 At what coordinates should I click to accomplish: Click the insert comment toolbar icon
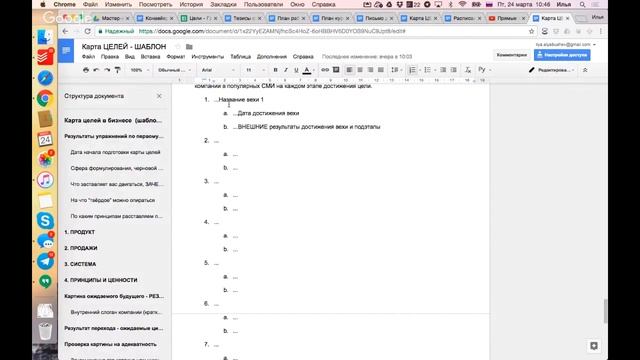336,70
